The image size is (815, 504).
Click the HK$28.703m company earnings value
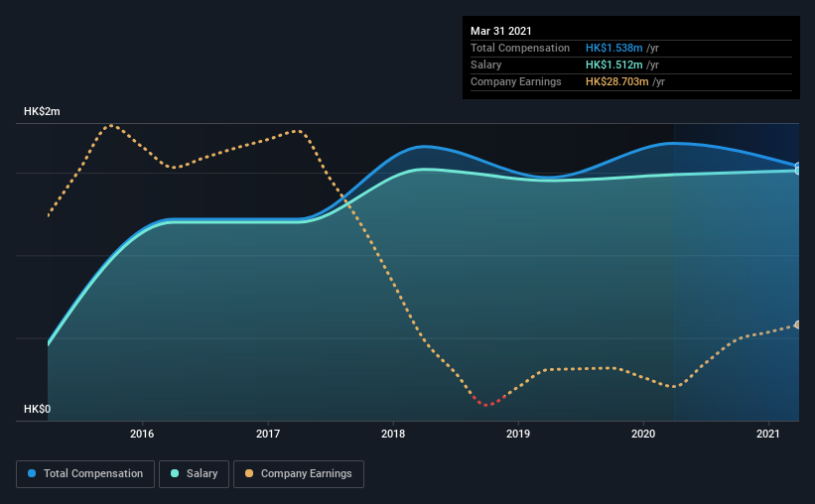(x=617, y=81)
